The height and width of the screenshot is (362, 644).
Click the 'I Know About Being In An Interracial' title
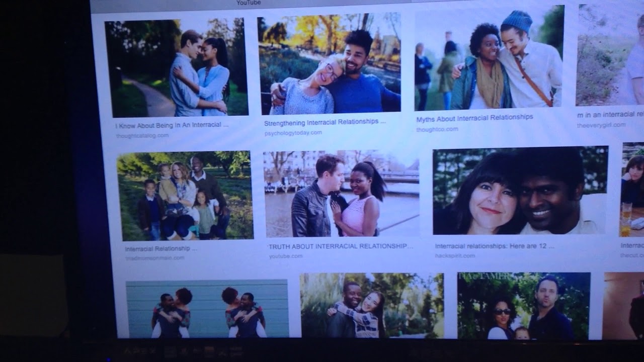pyautogui.click(x=172, y=125)
